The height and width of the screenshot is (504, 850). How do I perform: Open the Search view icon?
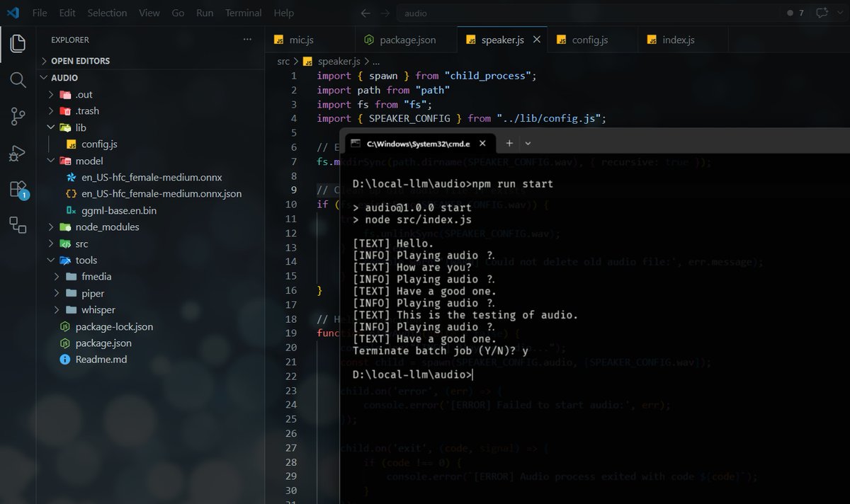18,80
